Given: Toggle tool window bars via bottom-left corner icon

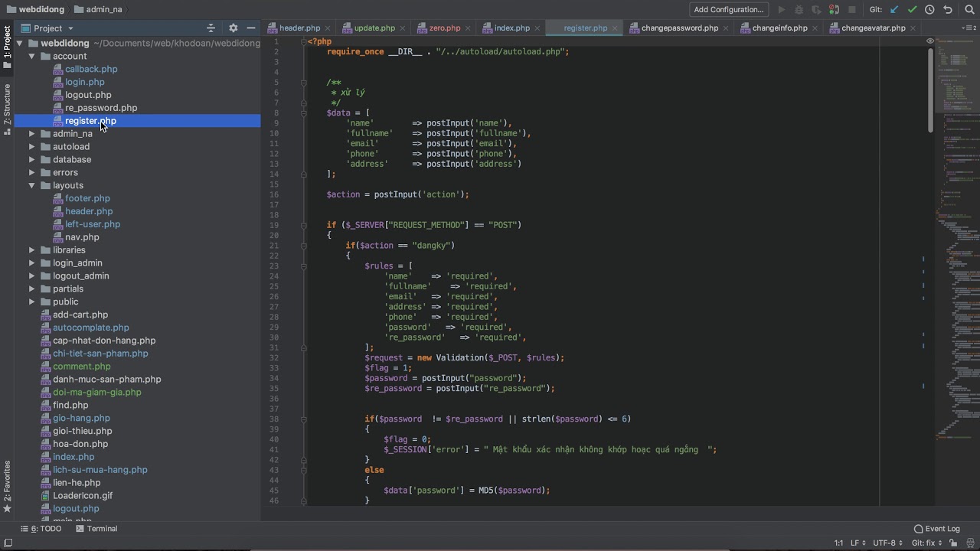Looking at the screenshot, I should tap(8, 543).
